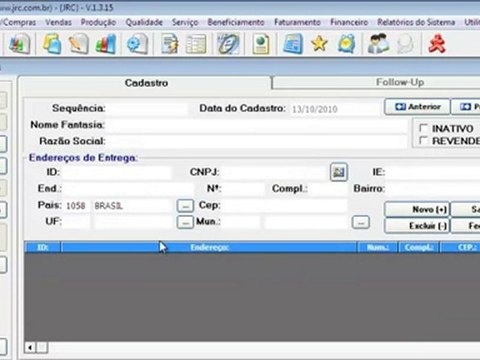Open the Vendas menu
Screen dimensions: 480x360
58,22
